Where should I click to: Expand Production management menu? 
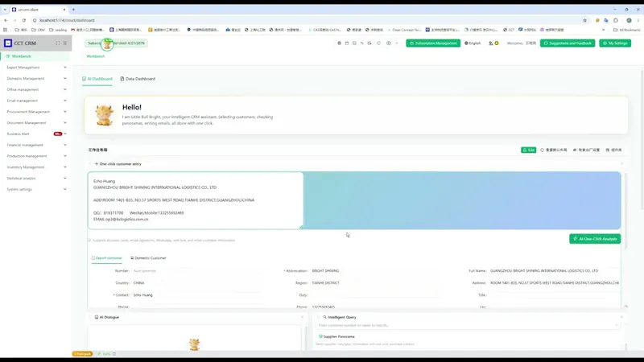point(35,156)
